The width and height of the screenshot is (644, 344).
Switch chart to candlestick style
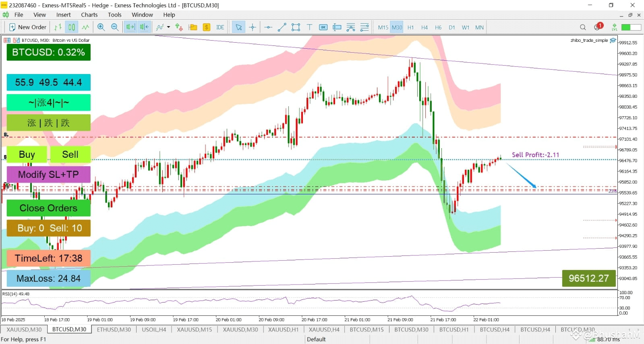72,27
